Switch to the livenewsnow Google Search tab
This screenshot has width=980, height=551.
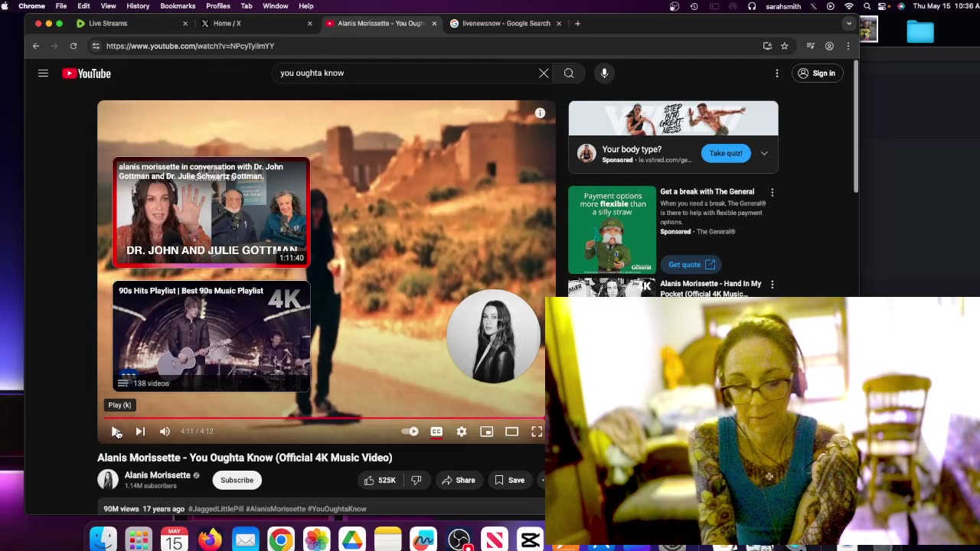506,24
